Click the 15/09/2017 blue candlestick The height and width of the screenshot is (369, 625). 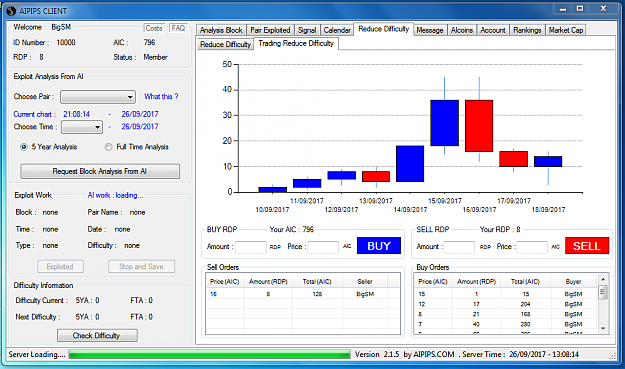pyautogui.click(x=444, y=123)
